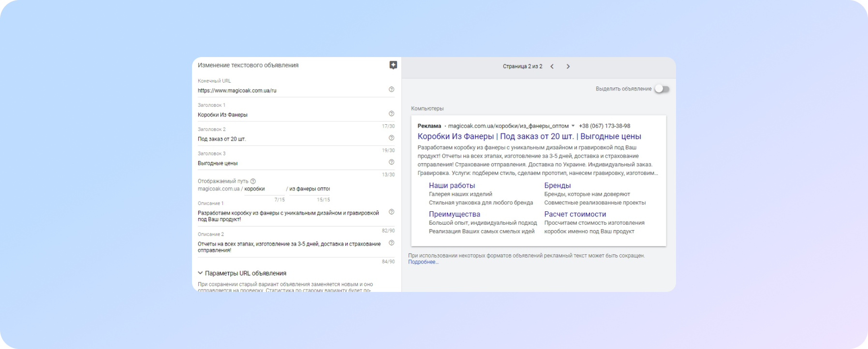Click the Подробнее link below preview
This screenshot has height=349, width=868.
423,262
